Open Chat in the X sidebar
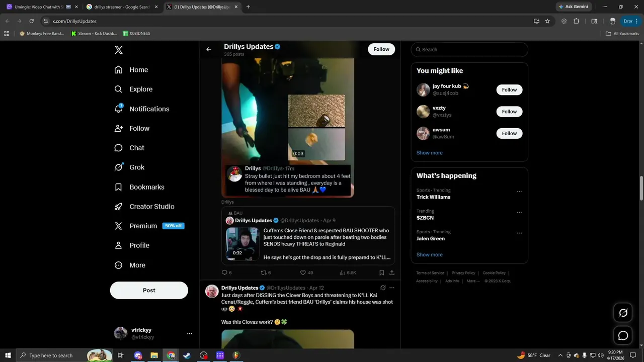The height and width of the screenshot is (362, 644). pyautogui.click(x=129, y=148)
